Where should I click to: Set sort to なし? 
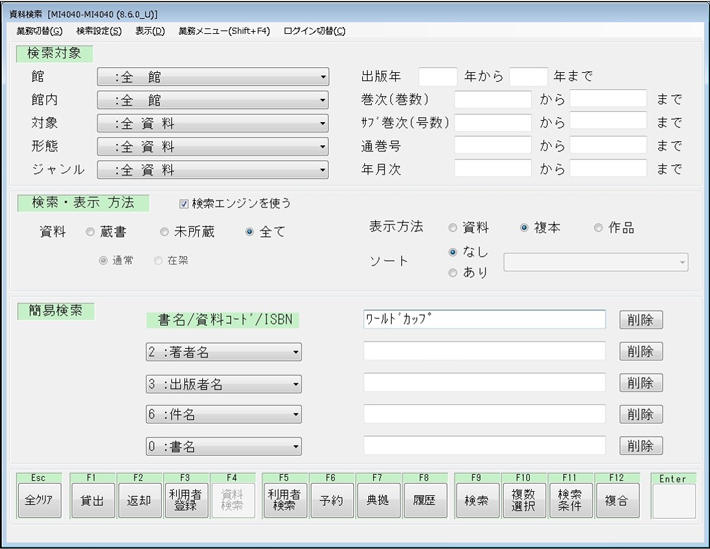click(x=452, y=252)
